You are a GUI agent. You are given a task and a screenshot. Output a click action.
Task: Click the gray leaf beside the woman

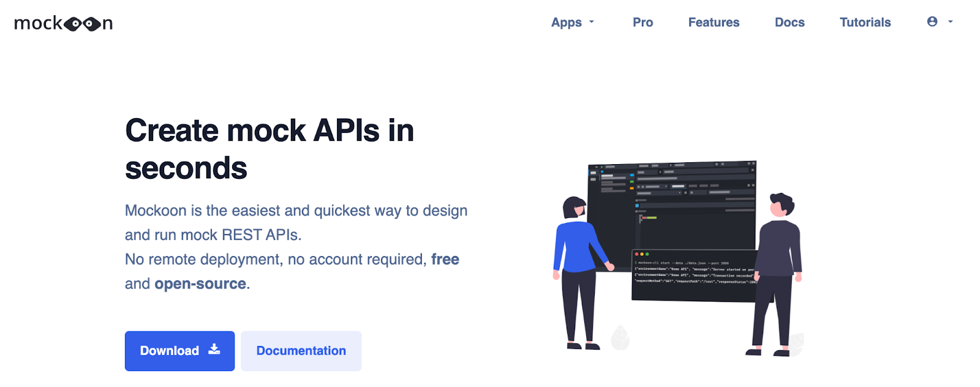coord(620,337)
